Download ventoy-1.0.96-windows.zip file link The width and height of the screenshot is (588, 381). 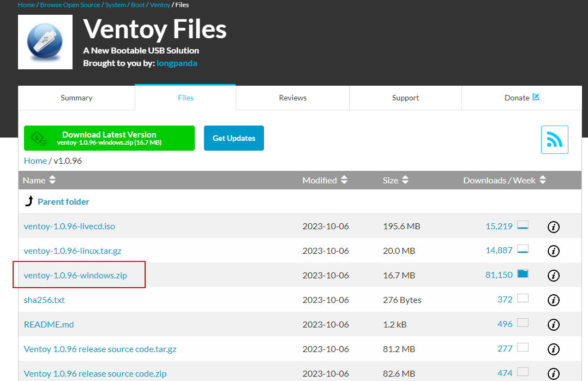tap(75, 275)
